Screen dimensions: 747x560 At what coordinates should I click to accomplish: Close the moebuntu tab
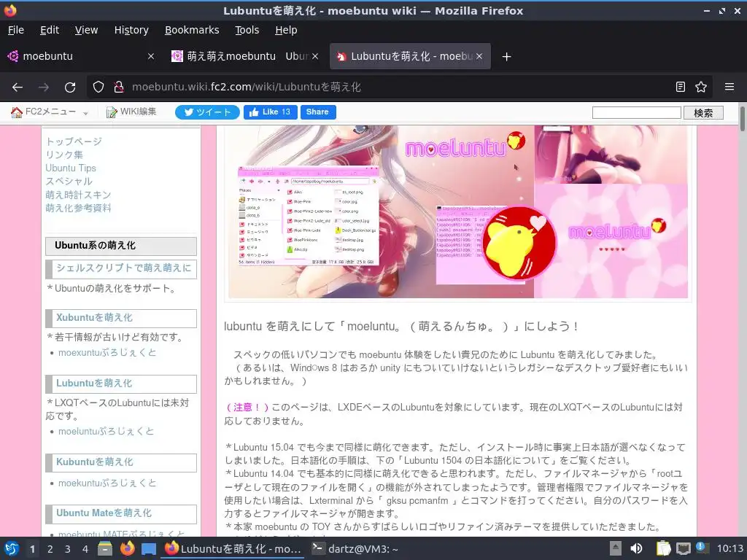[x=151, y=56]
